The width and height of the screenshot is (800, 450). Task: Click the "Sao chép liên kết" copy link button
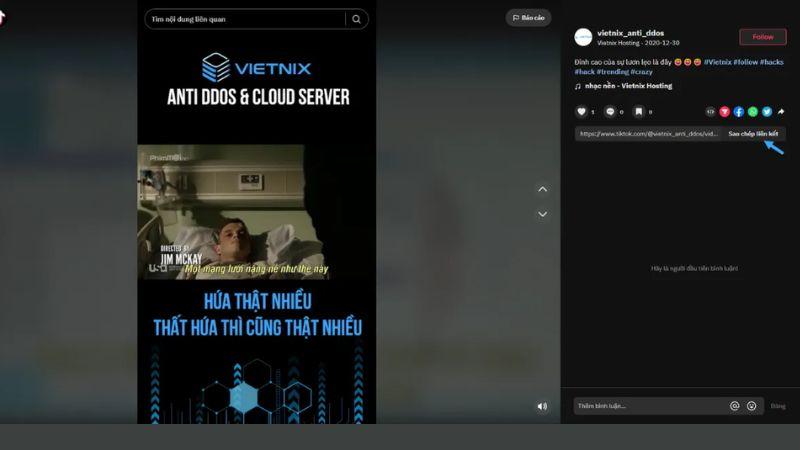753,133
